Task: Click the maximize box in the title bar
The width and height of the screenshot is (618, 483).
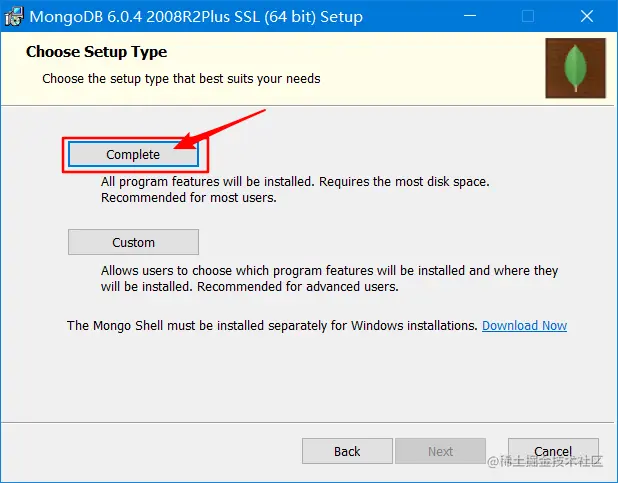Action: [x=528, y=17]
